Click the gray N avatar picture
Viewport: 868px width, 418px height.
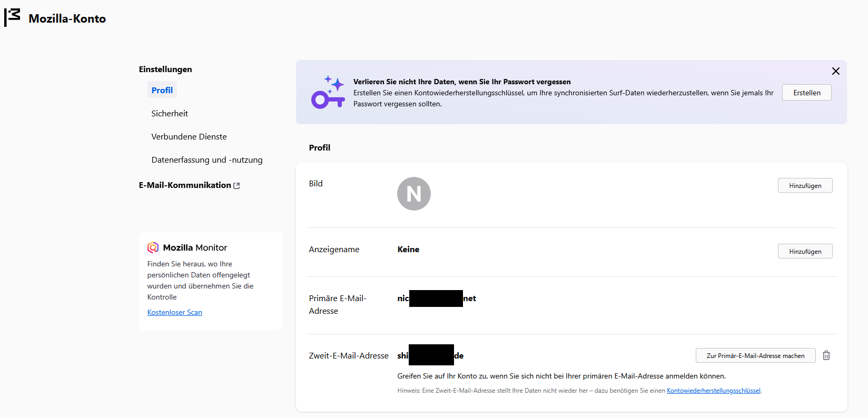click(413, 194)
